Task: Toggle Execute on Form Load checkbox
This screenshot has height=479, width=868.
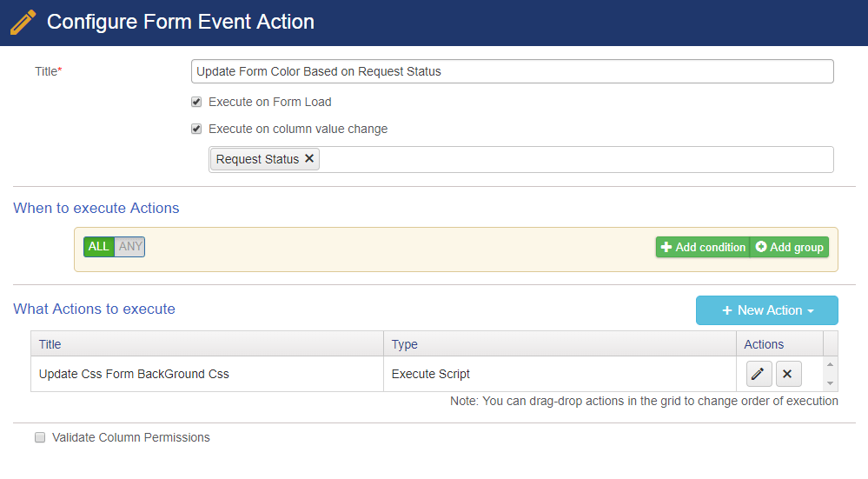Action: [x=196, y=102]
